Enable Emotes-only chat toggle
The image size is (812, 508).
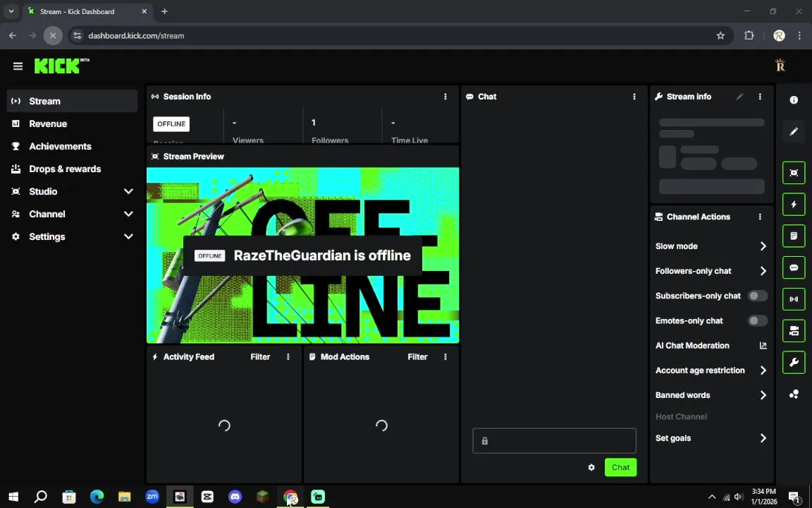pos(758,321)
